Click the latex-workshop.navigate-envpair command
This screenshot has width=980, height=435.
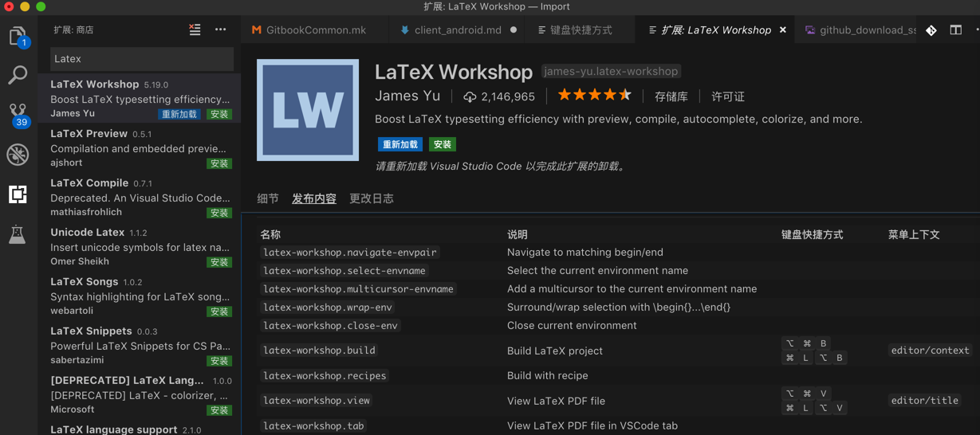(x=350, y=252)
